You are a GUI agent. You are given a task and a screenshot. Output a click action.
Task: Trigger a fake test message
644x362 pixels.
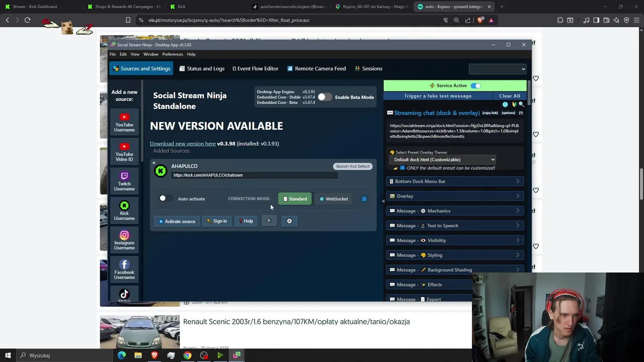438,96
